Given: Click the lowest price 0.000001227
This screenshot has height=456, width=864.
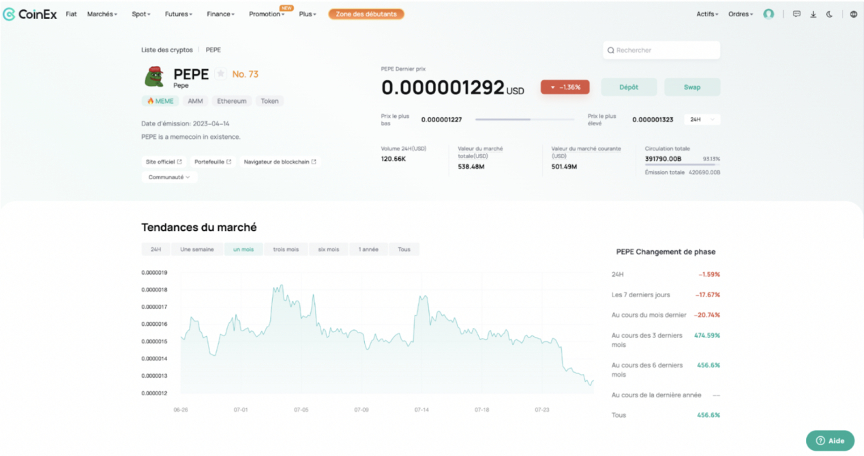Looking at the screenshot, I should coord(441,120).
